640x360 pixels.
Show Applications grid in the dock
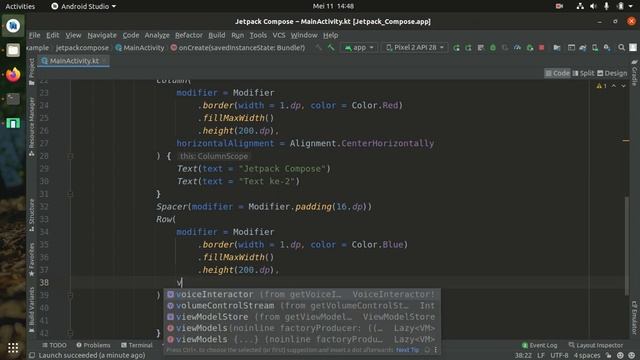tap(13, 348)
